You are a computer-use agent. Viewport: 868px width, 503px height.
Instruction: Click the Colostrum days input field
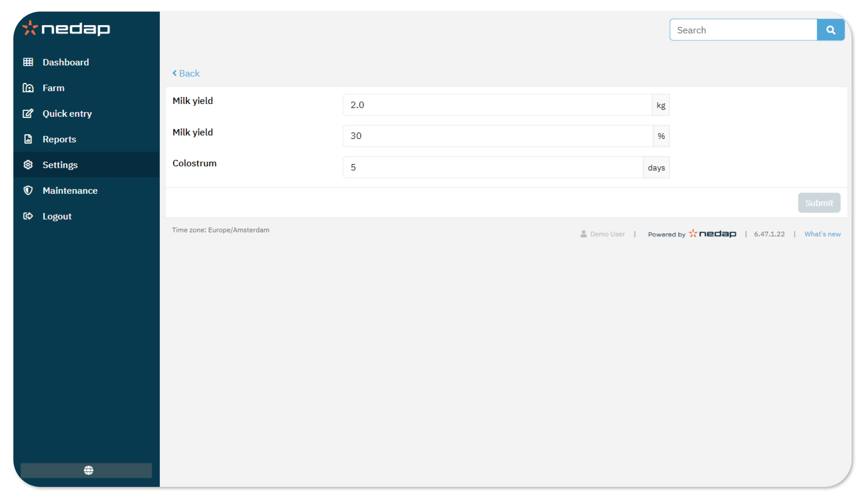click(x=493, y=167)
